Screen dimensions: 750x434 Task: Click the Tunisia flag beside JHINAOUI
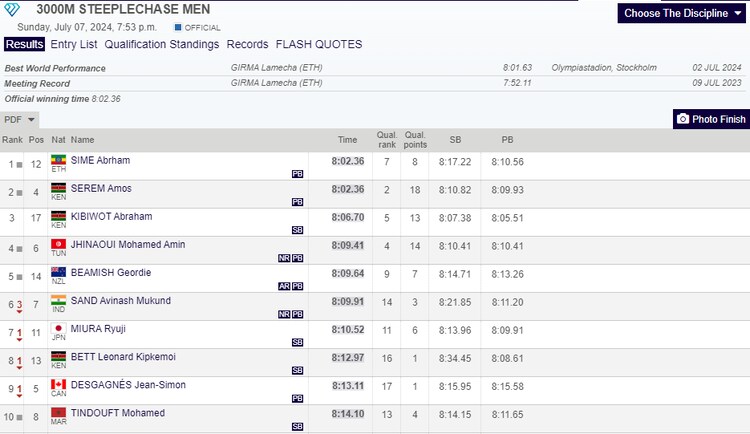59,243
